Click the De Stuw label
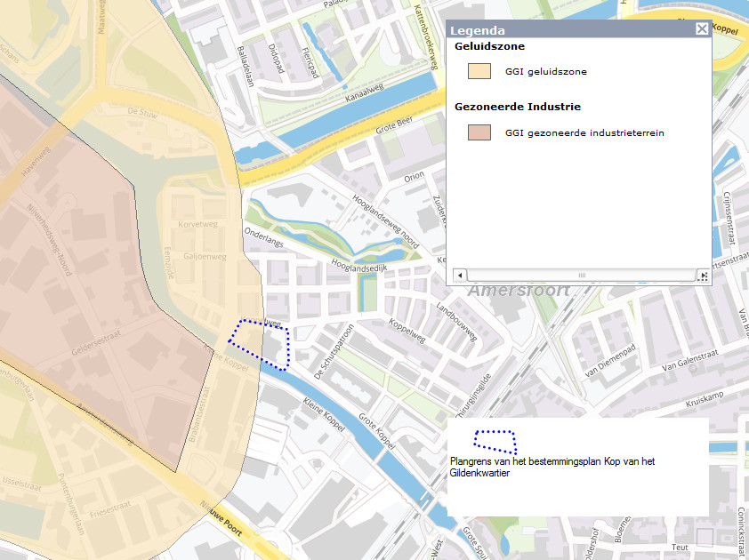 (142, 112)
